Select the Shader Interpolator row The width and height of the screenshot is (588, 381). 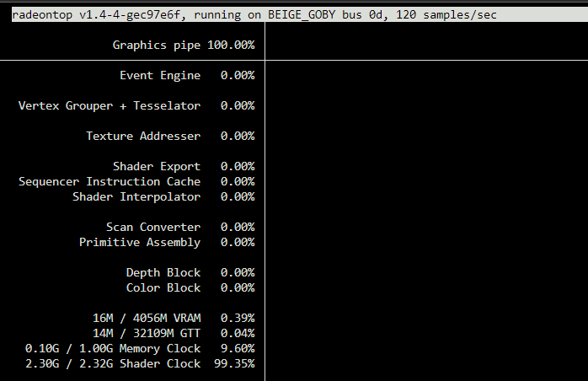tap(163, 196)
